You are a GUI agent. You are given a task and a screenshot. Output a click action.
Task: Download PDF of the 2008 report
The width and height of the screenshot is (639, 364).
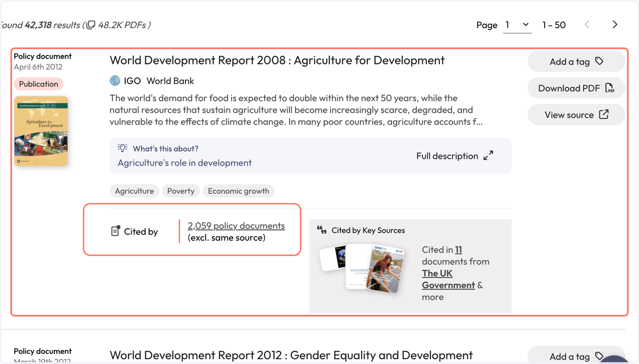tap(576, 88)
